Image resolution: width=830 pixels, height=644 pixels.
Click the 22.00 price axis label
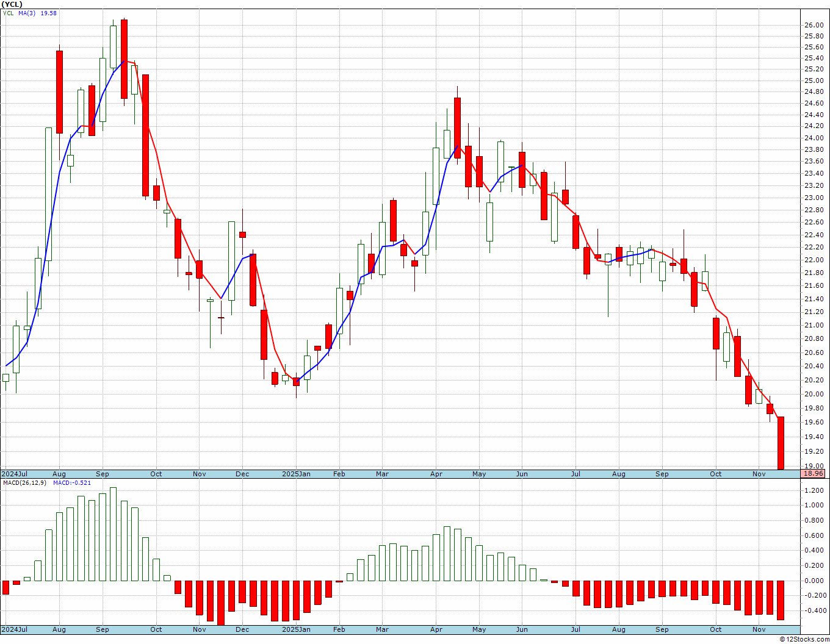tap(814, 260)
